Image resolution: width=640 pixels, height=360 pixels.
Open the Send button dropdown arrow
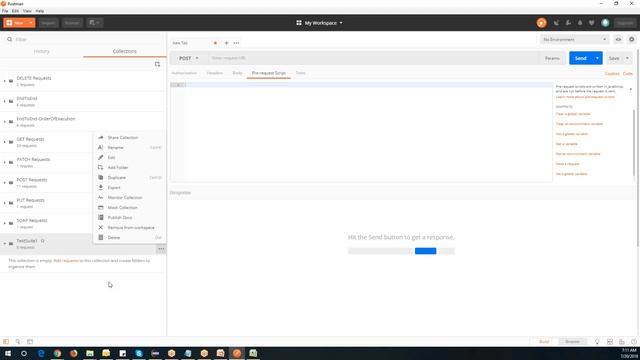(597, 58)
